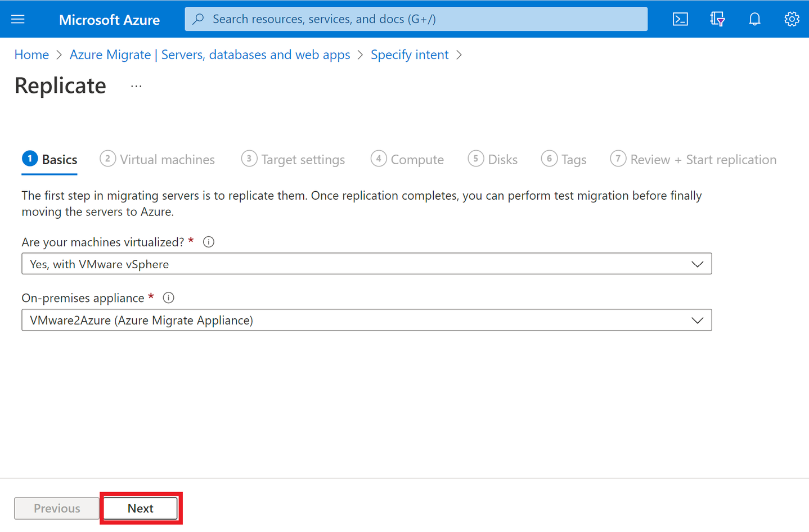Open Cloud Shell from the top bar

pos(680,19)
